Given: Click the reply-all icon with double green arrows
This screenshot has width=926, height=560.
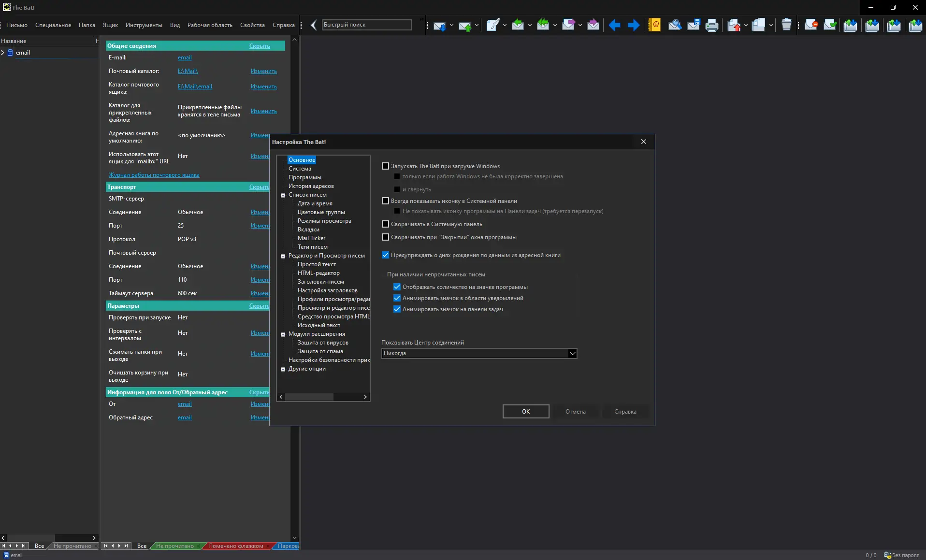Looking at the screenshot, I should coord(543,25).
